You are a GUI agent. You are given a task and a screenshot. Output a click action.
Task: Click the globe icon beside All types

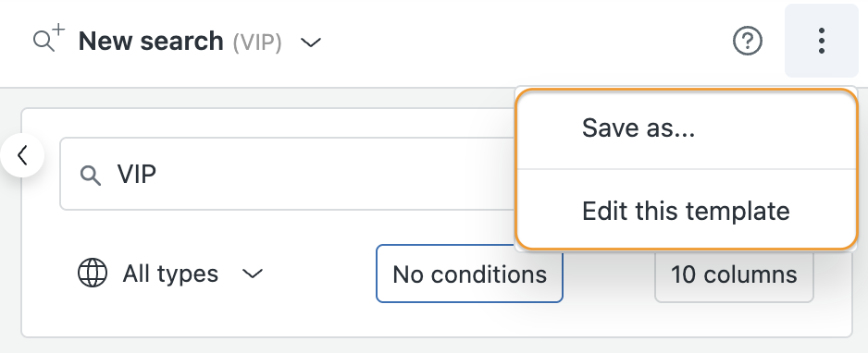(93, 274)
